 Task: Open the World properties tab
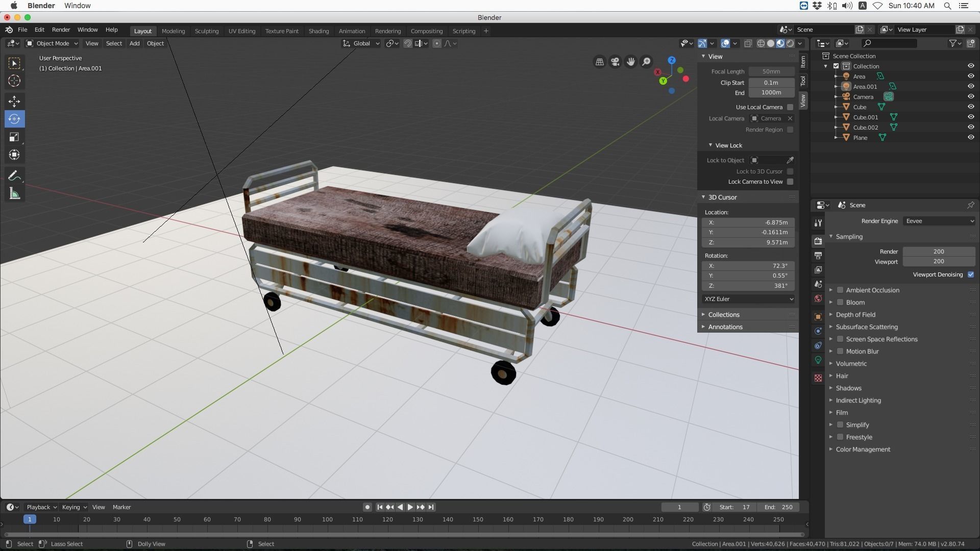818,298
